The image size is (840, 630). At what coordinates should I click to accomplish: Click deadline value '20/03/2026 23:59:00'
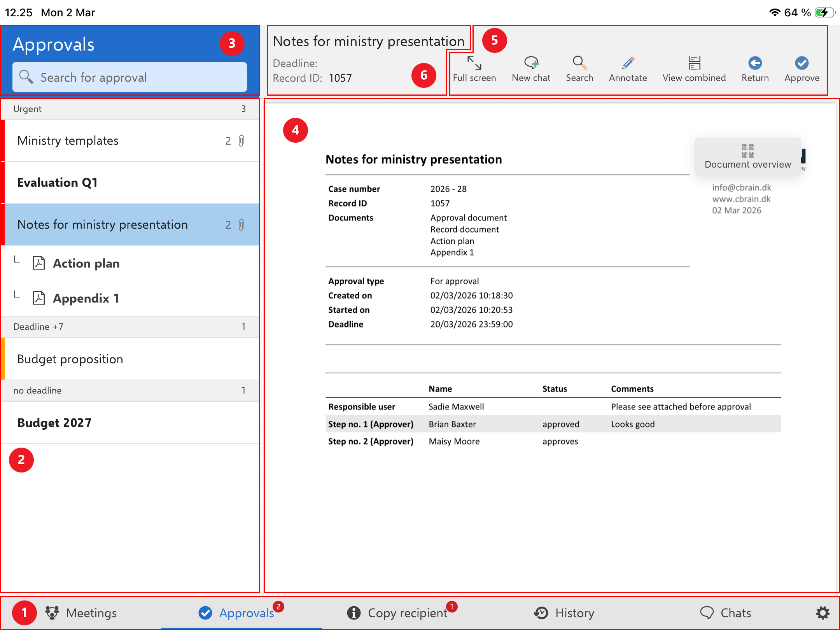(471, 324)
